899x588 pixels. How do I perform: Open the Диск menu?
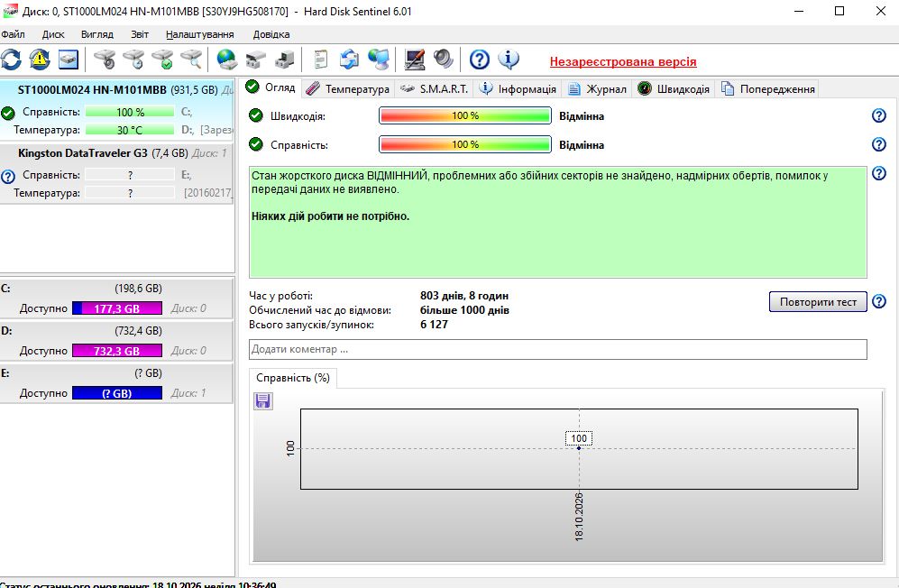tap(53, 34)
